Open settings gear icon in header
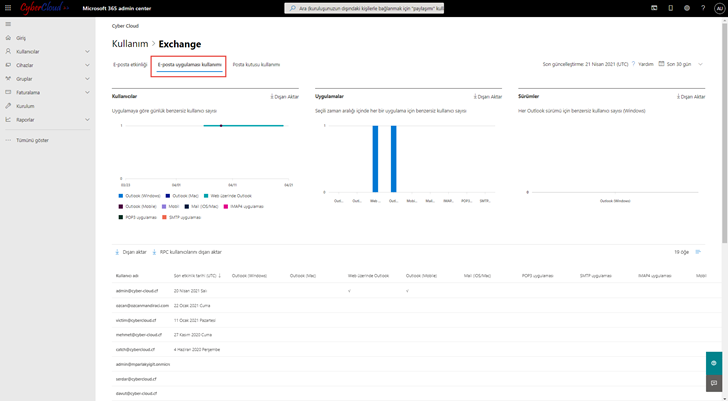Screen dimensions: 728x401 (x=687, y=8)
